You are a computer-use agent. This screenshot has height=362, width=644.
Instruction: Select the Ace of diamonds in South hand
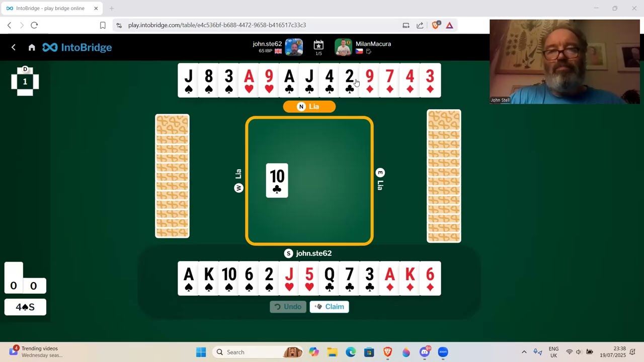(x=389, y=279)
